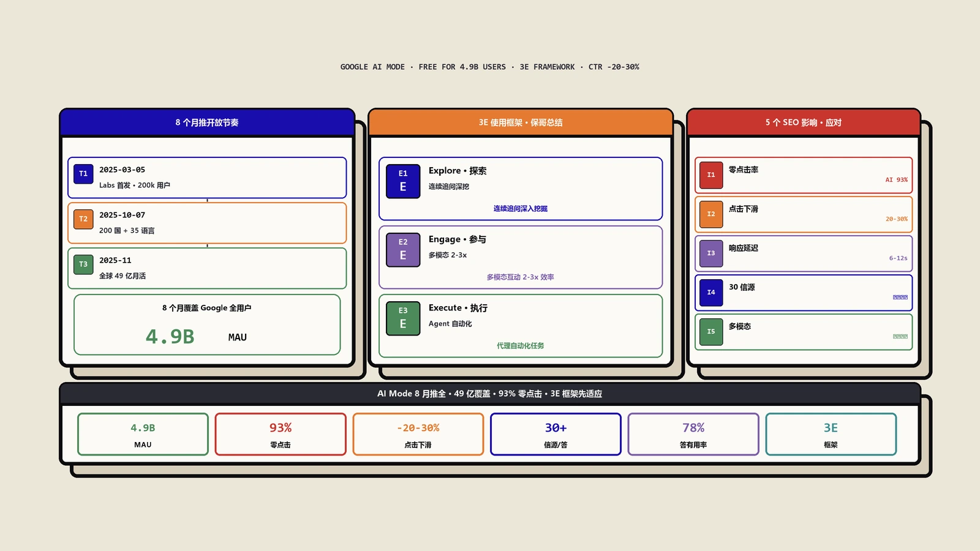
Task: Click the "8 个月推开放节奏" panel header
Action: pyautogui.click(x=207, y=122)
